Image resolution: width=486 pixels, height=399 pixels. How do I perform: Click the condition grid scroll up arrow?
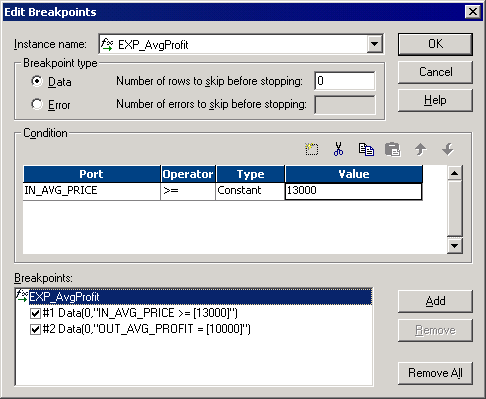(455, 173)
